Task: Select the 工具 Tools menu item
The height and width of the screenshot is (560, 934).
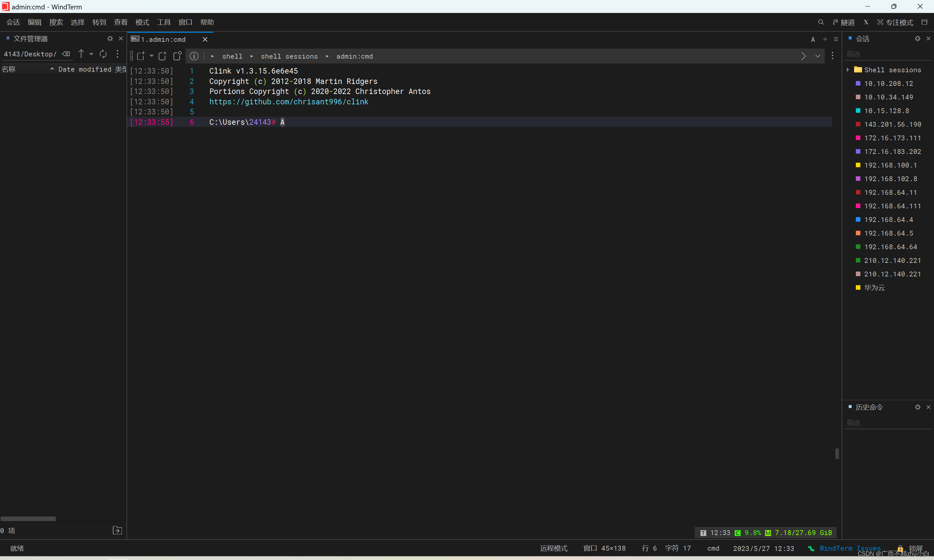Action: click(x=164, y=22)
